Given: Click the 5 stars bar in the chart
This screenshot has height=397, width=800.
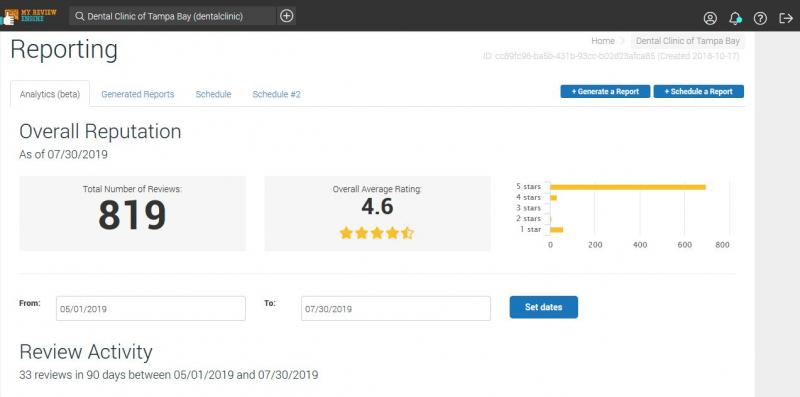Looking at the screenshot, I should [628, 187].
